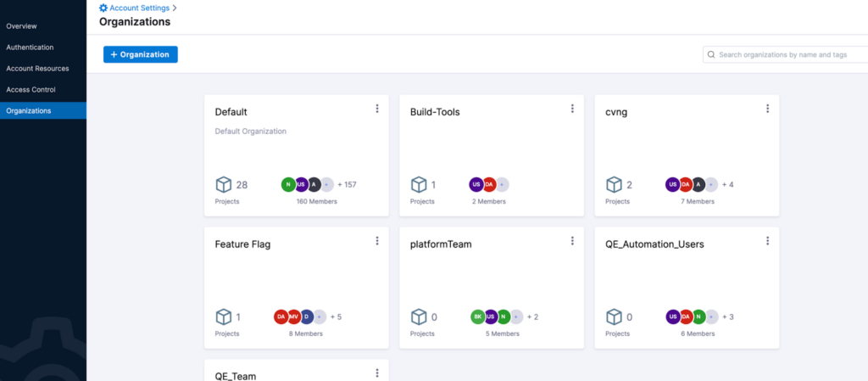Open Default card three-dot options menu
The image size is (868, 381).
[377, 109]
